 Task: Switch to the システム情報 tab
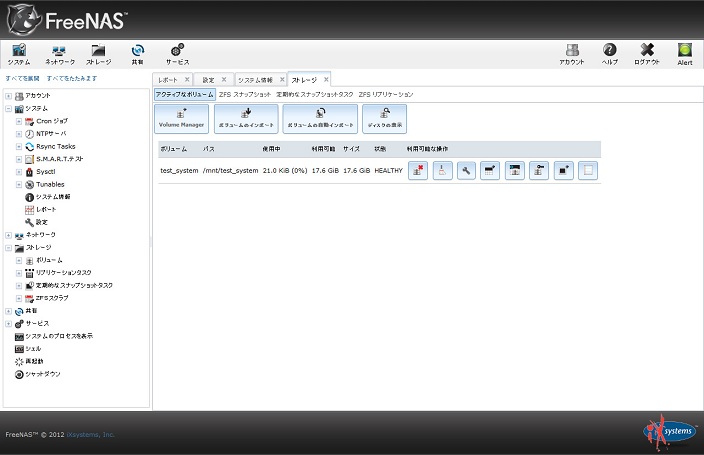pyautogui.click(x=259, y=79)
